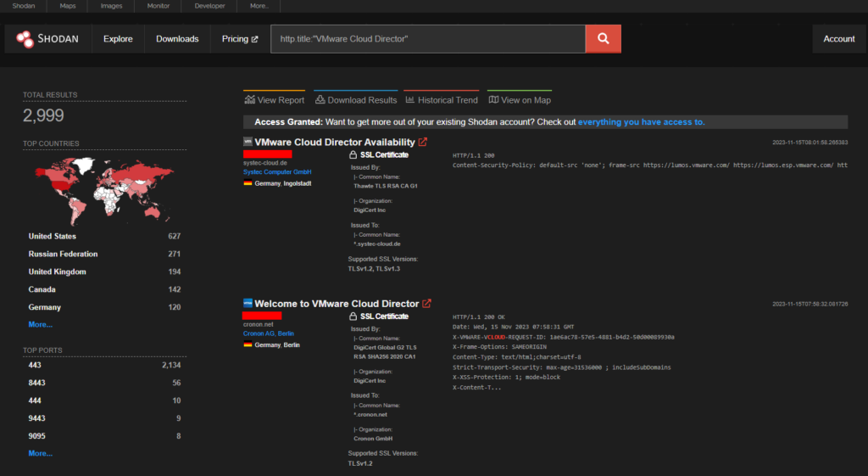The width and height of the screenshot is (868, 476).
Task: Click systec-cloud.de hostname text
Action: 265,163
